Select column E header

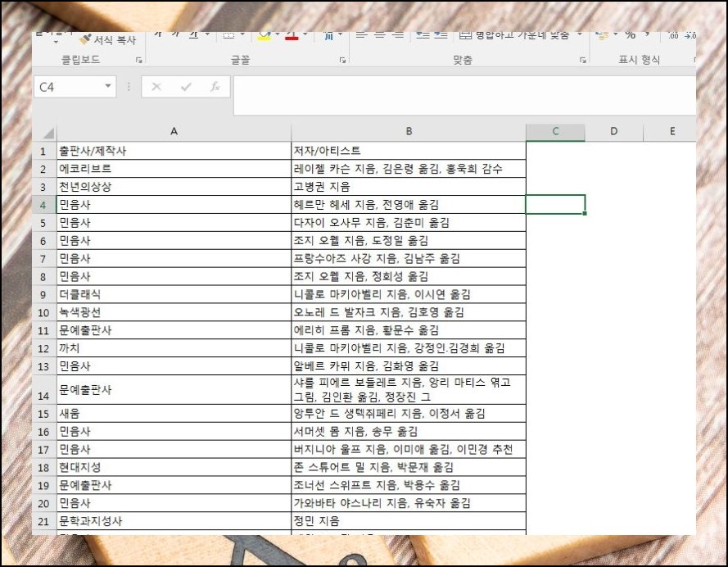(x=670, y=132)
